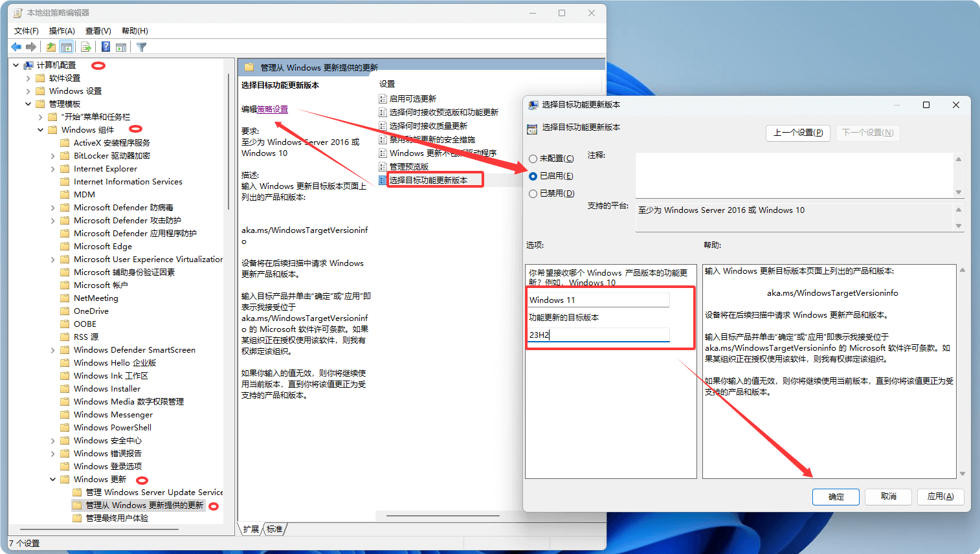Select the 未配置 radio button
980x554 pixels.
pos(533,159)
